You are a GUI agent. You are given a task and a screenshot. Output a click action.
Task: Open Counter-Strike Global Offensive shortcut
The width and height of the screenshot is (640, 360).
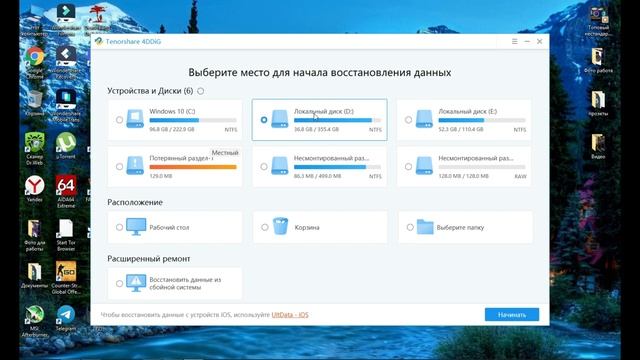[x=66, y=271]
